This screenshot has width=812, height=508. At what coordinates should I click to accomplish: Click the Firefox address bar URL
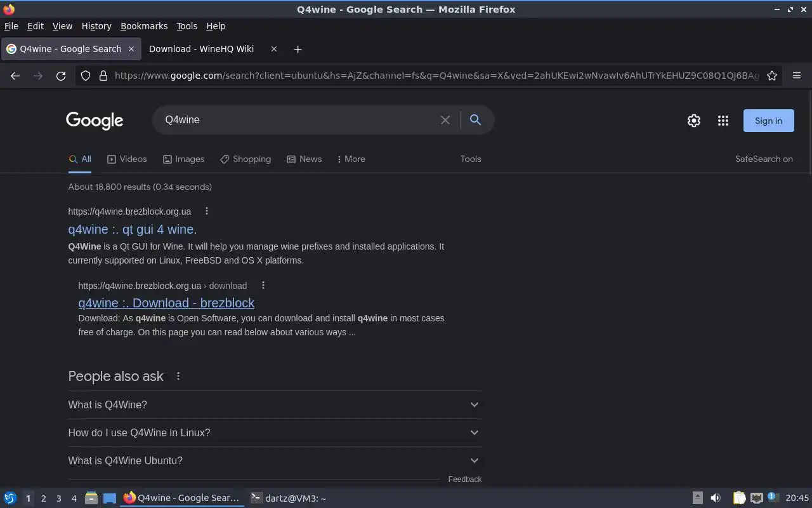(x=436, y=76)
